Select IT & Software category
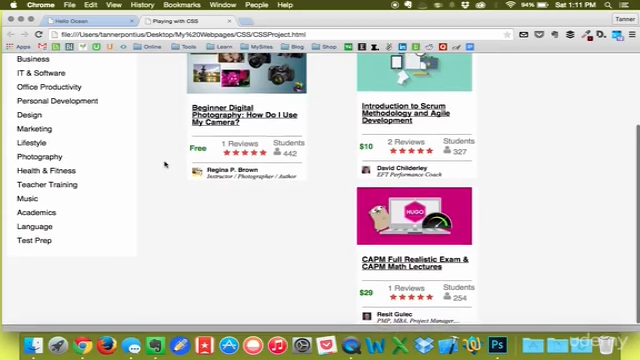Viewport: 640px width, 360px height. pyautogui.click(x=41, y=73)
